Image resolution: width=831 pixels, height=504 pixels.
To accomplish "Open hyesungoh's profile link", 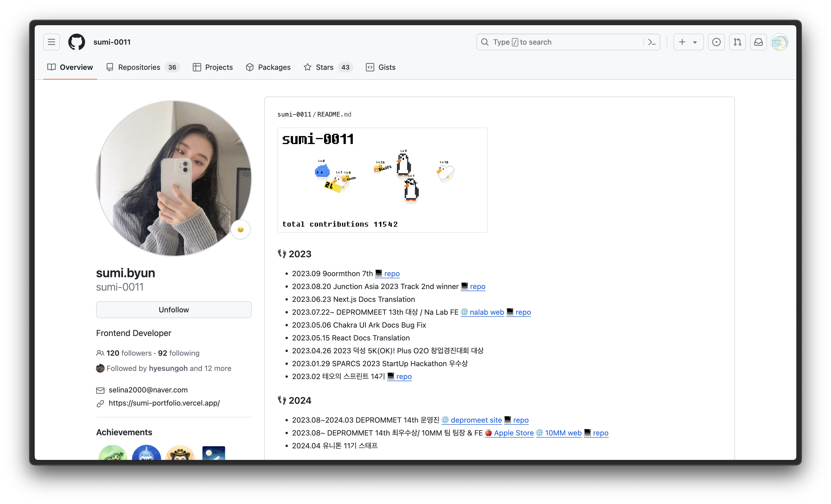I will pyautogui.click(x=168, y=368).
